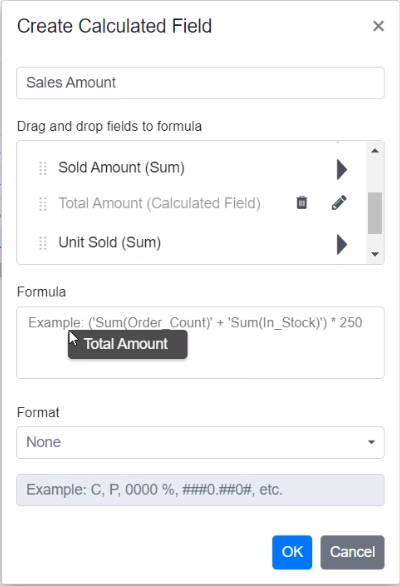Click the field list scrollbar thumb
The width and height of the screenshot is (400, 586).
tap(375, 213)
